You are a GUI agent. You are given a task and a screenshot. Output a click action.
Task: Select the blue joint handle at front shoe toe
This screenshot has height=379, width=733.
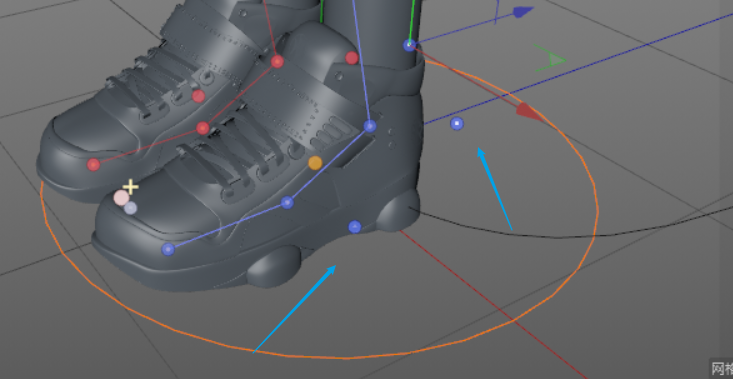pos(168,249)
